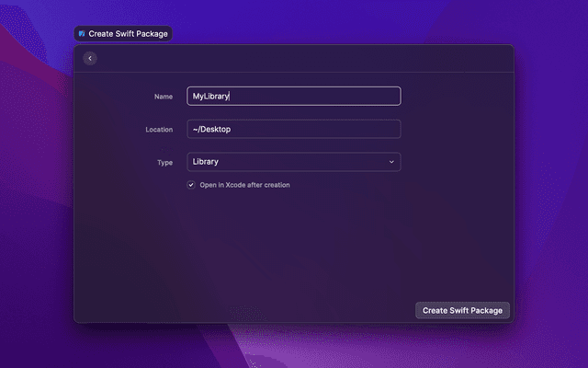Viewport: 588px width, 368px height.
Task: Toggle the Open in Xcode after creation checkbox
Action: (x=191, y=185)
